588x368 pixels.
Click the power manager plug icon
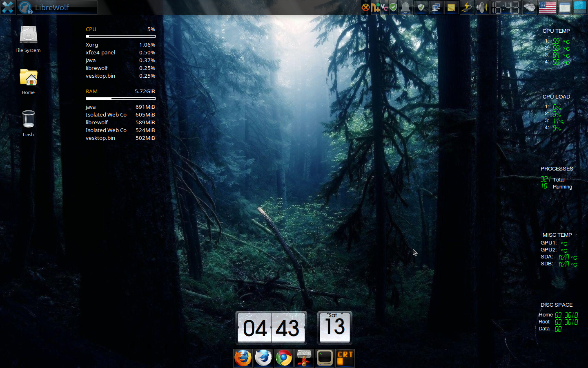pyautogui.click(x=466, y=7)
